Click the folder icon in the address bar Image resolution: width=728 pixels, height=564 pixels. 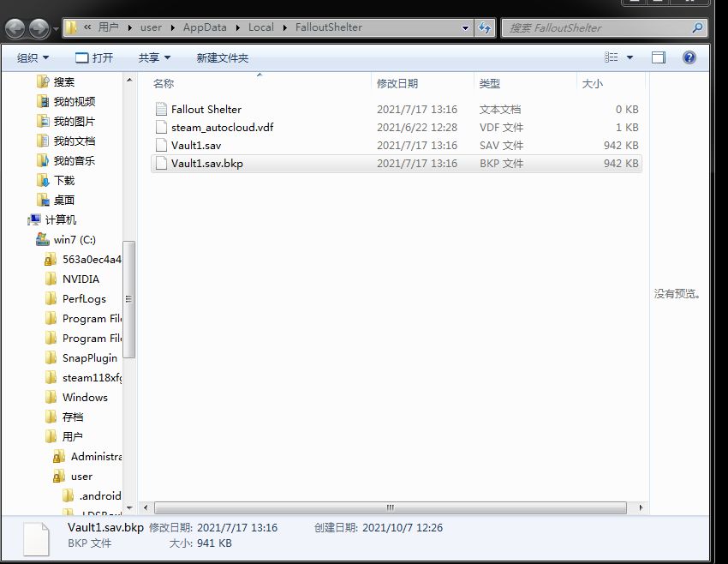tap(70, 27)
